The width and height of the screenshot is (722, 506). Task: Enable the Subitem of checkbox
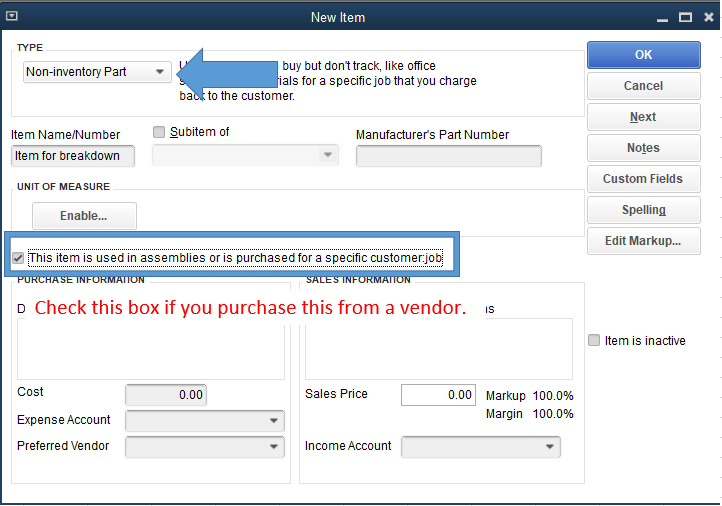pos(159,132)
